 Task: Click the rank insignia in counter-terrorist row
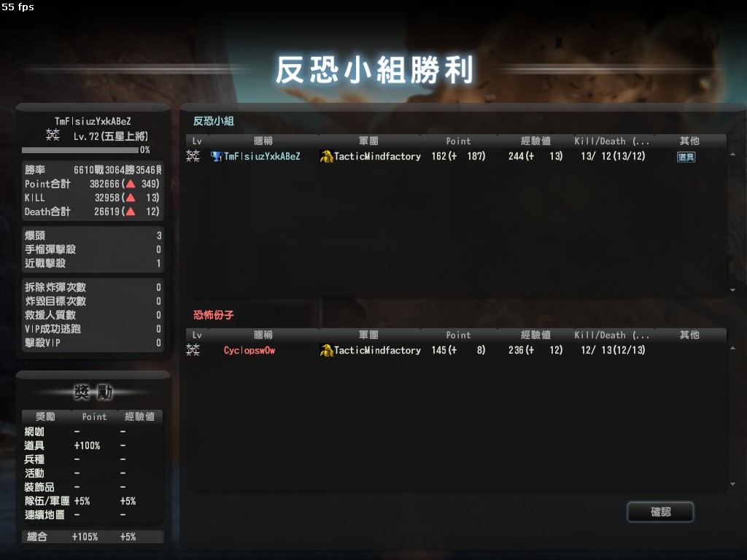click(193, 156)
